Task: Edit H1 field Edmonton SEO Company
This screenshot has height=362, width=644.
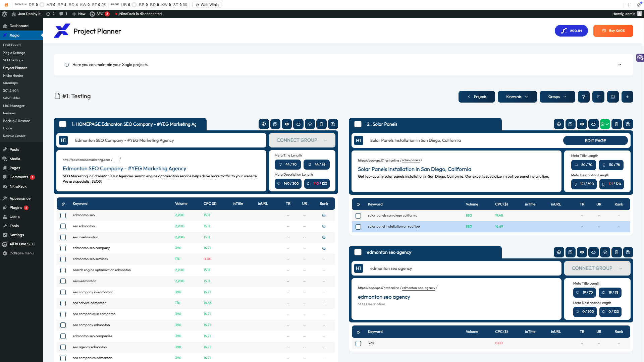Action: tap(161, 140)
